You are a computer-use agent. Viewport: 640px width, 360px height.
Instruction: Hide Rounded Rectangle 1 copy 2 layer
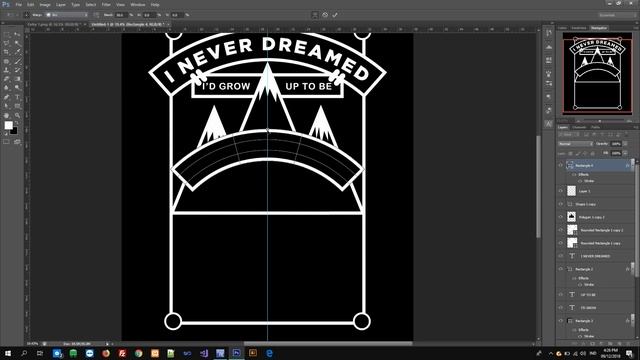(x=560, y=230)
